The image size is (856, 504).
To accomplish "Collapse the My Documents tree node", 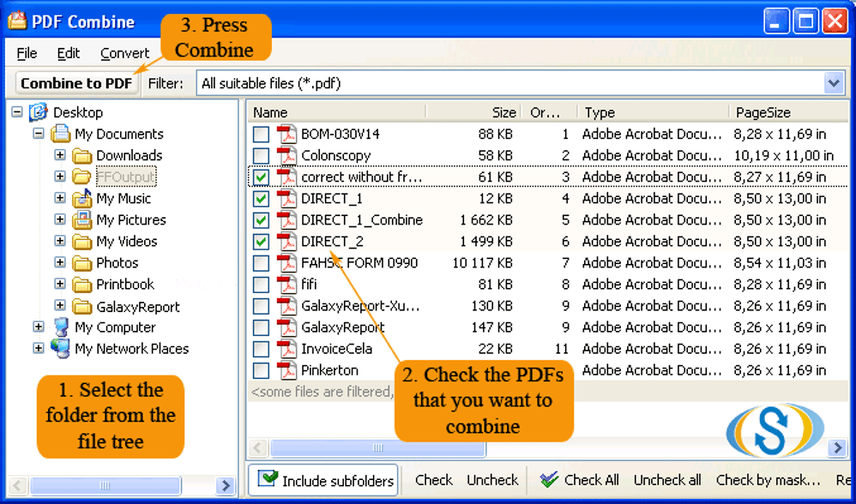I will 39,134.
